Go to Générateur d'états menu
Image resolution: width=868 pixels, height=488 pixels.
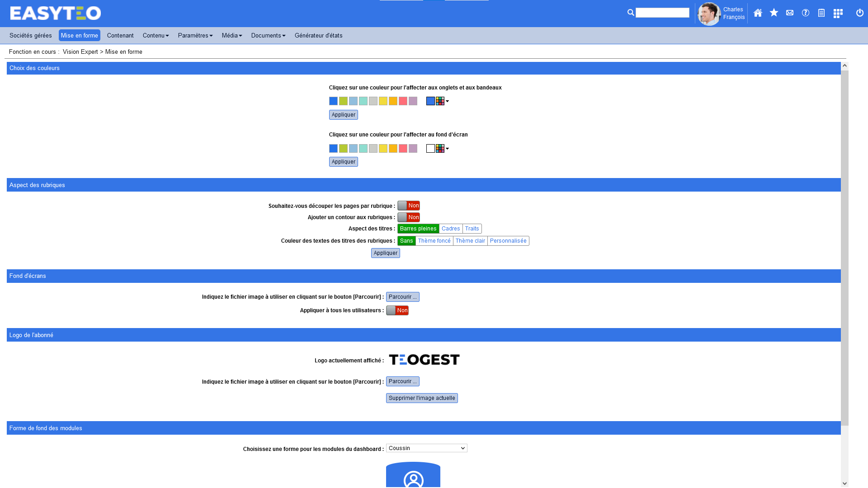click(x=318, y=36)
